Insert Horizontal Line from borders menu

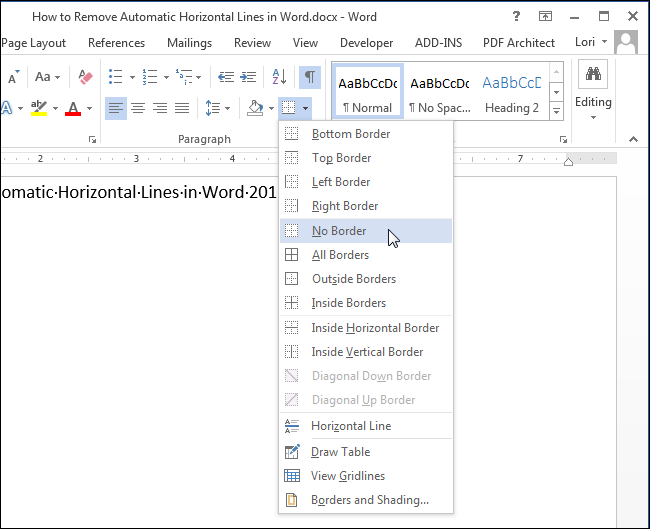click(x=366, y=426)
